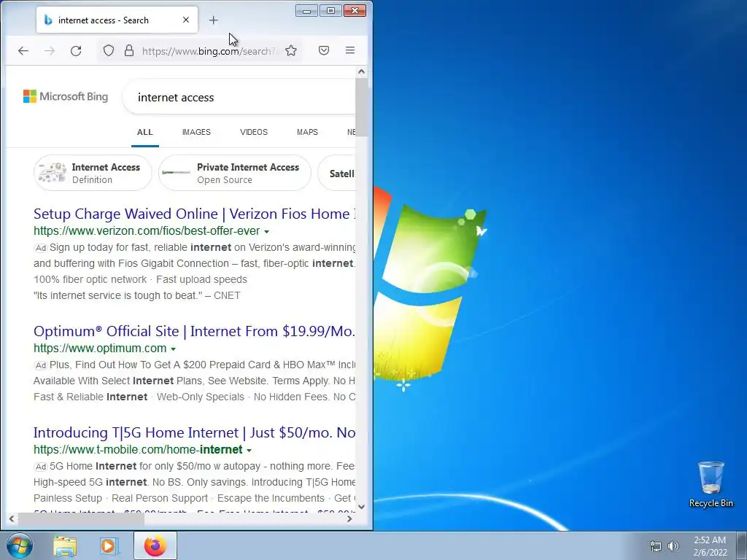This screenshot has width=747, height=560.
Task: Select the Recycle Bin desktop icon
Action: pos(711,484)
